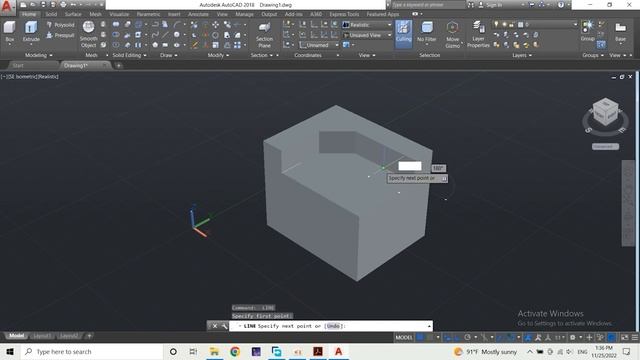Select the Box solid tool

pyautogui.click(x=9, y=32)
